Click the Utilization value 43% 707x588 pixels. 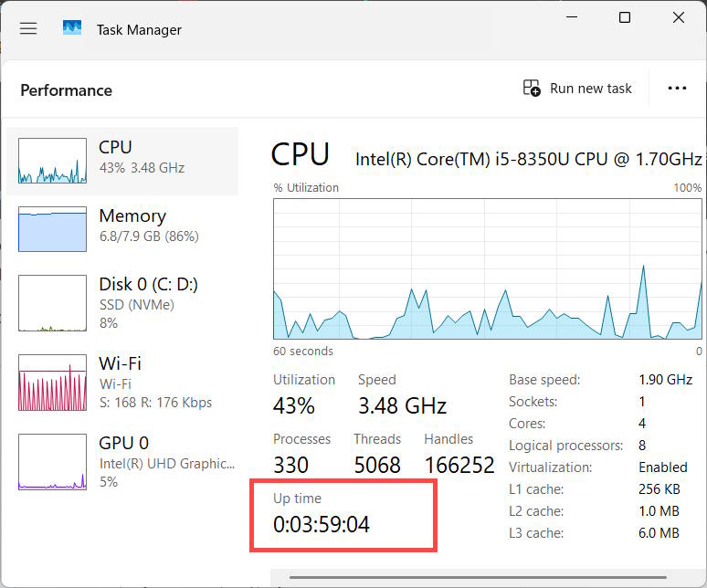(294, 405)
